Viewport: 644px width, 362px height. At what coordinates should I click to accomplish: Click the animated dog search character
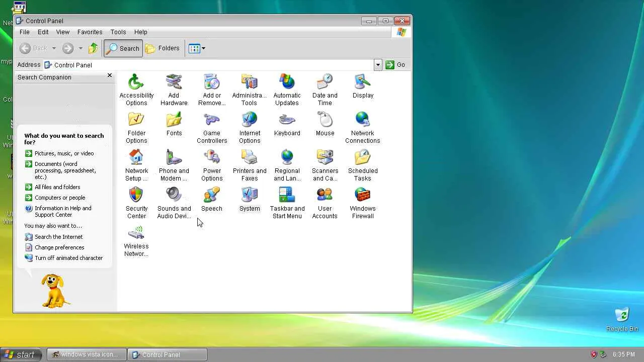click(54, 291)
